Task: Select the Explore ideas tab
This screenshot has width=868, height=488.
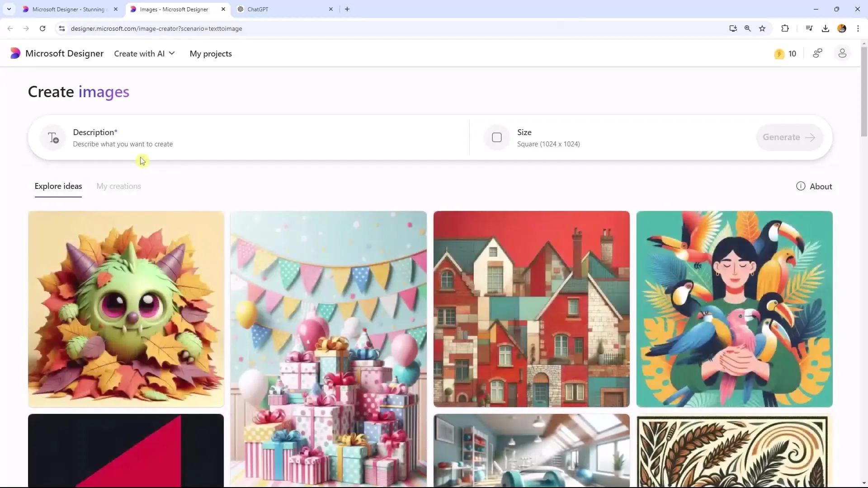Action: coord(58,186)
